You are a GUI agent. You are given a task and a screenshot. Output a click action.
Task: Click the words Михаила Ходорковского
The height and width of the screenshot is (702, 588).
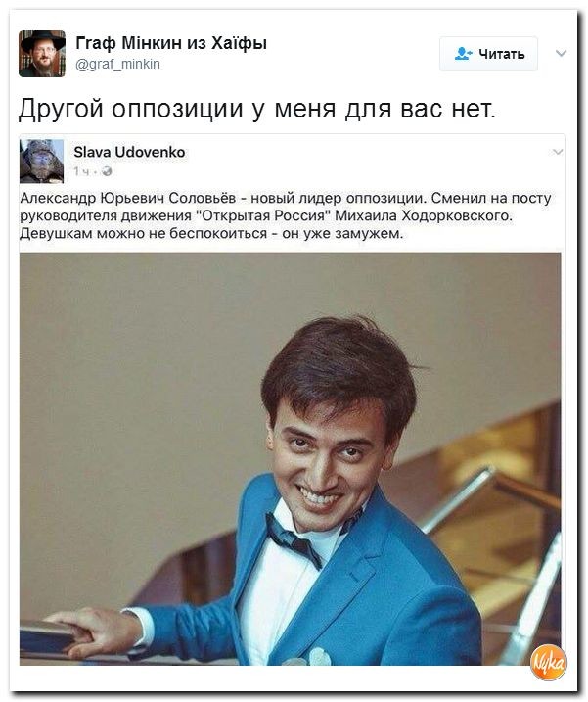[x=423, y=215]
